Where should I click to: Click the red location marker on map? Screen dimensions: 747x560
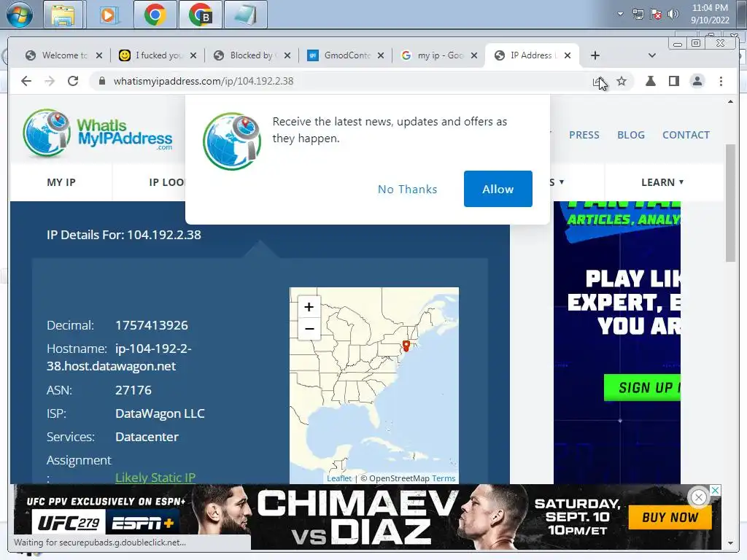point(406,346)
